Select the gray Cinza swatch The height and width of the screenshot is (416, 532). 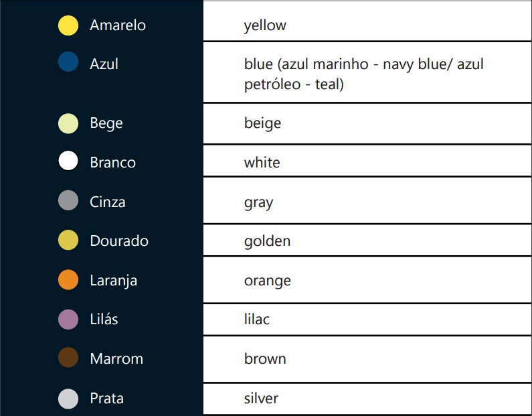click(x=68, y=201)
